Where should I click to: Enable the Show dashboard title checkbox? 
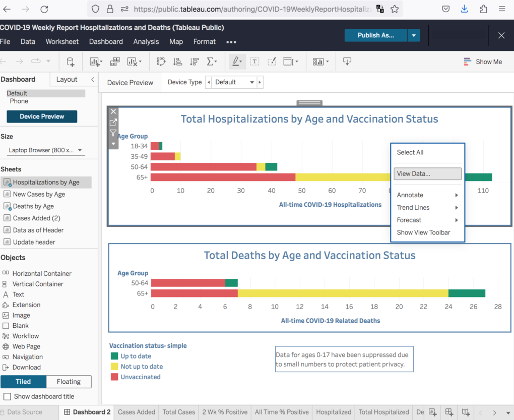click(7, 396)
